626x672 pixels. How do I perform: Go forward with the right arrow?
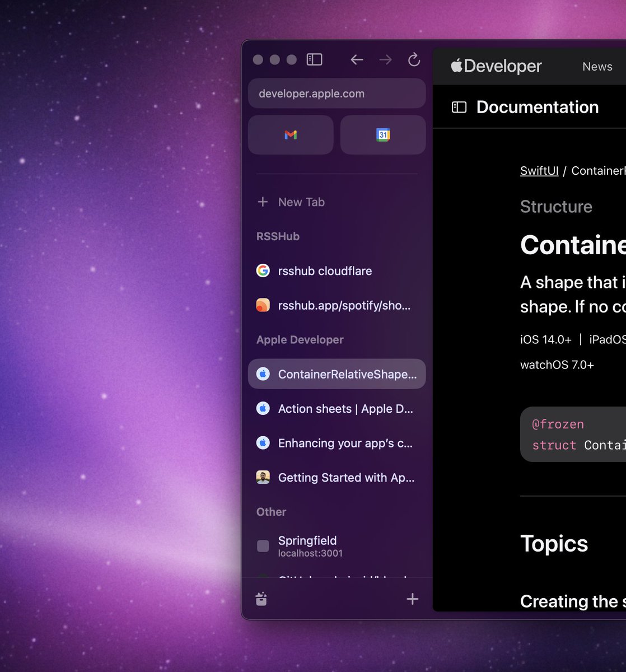point(385,59)
